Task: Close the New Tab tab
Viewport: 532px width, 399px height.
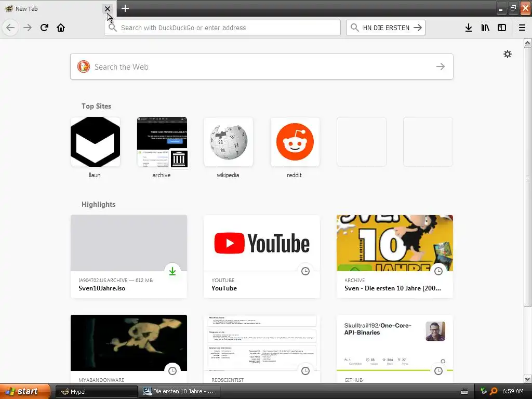Action: tap(107, 9)
